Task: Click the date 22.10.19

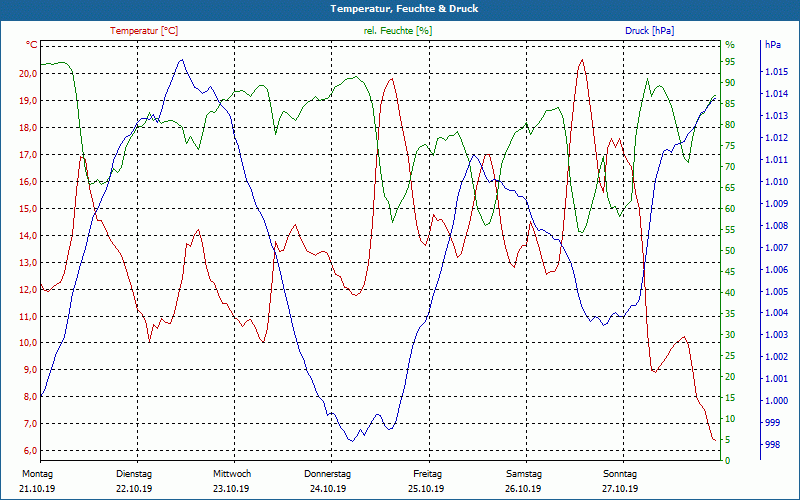Action: (x=134, y=489)
